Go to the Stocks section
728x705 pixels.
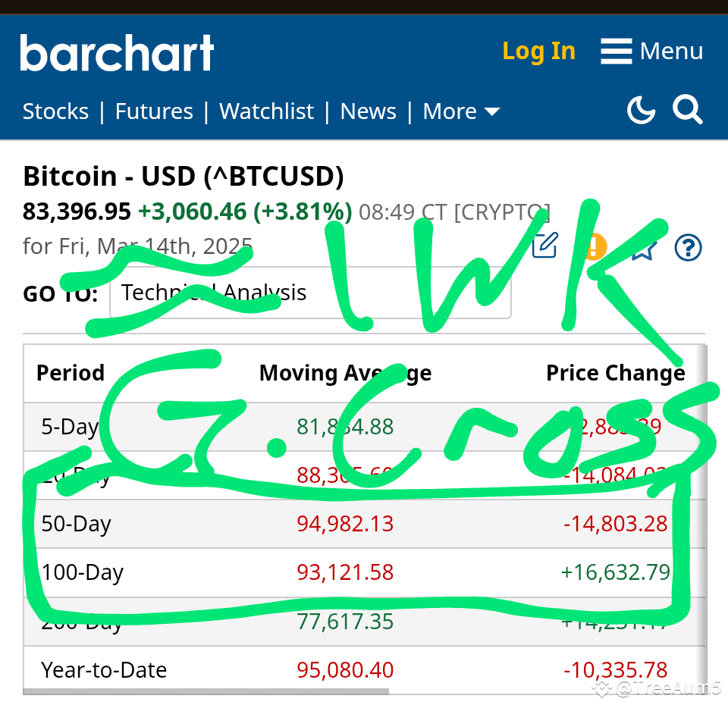55,111
